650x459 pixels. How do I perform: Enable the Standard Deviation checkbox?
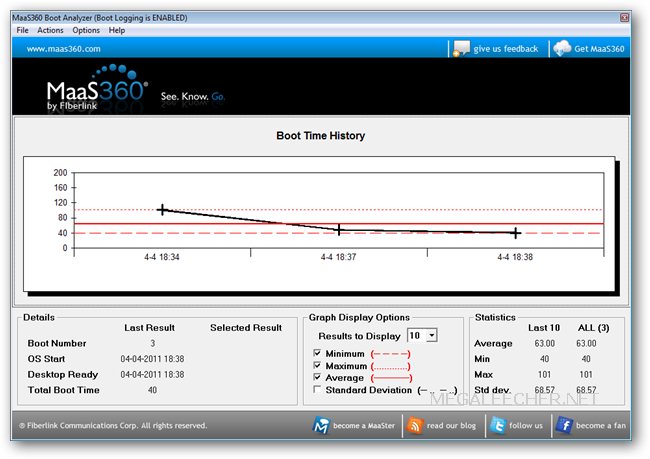[317, 389]
